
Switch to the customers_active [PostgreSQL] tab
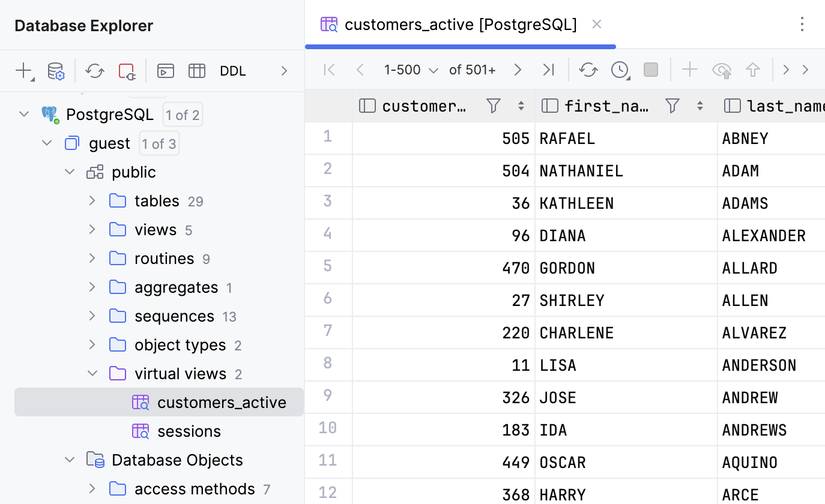461,24
